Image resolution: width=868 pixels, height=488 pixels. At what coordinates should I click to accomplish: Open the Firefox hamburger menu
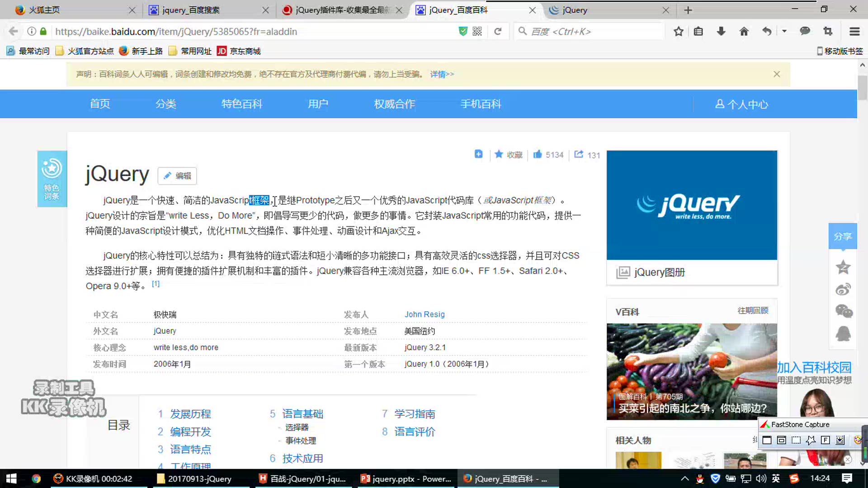click(854, 31)
